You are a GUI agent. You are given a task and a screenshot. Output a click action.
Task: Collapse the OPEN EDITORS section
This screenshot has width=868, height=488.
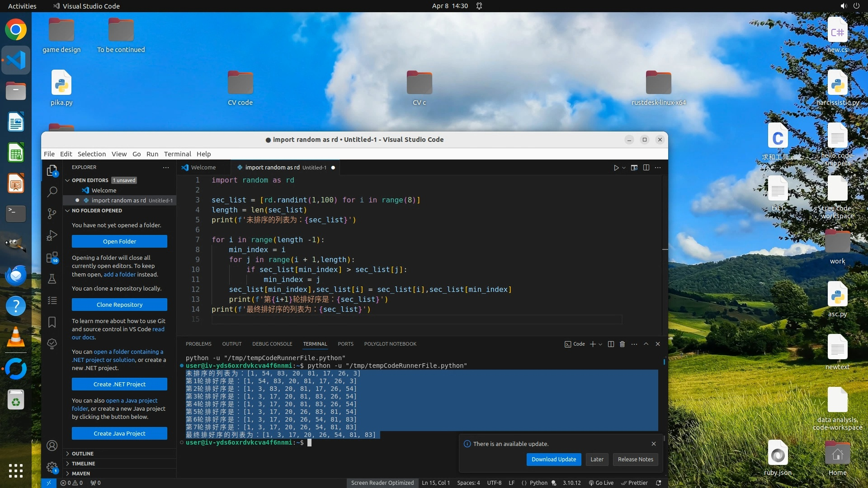[x=90, y=180]
